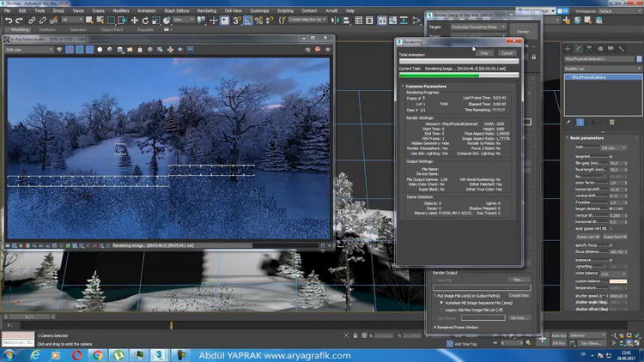
Task: Expand the Modifier List dropdown
Action: point(601,68)
